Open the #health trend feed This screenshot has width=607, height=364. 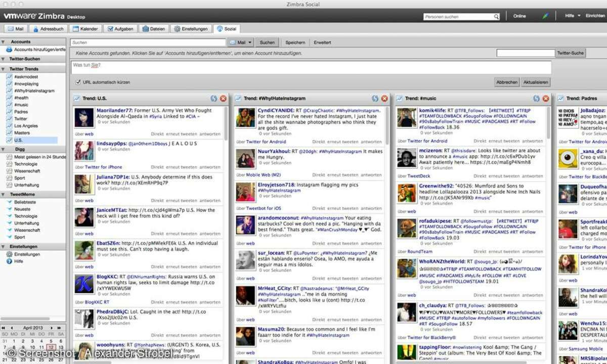[x=21, y=98]
